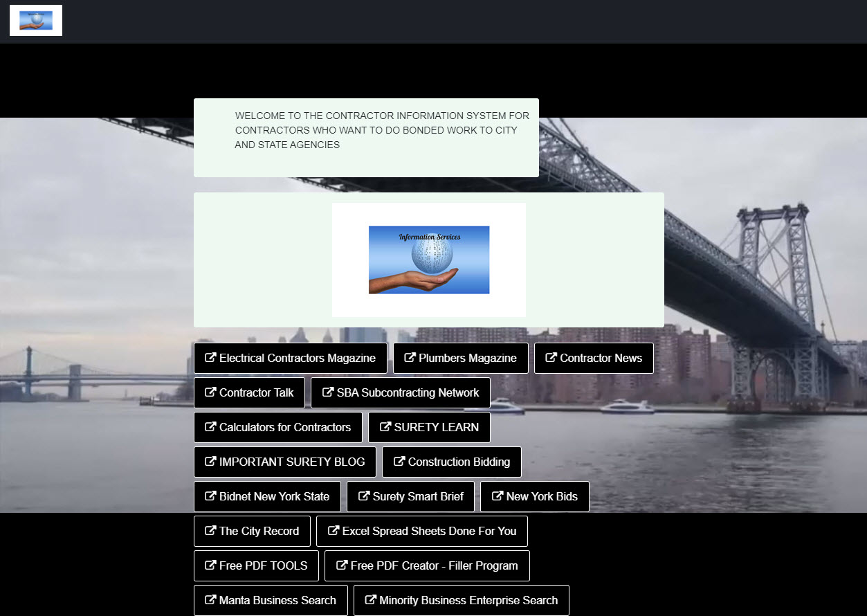Click external-link icon next to Contractor Talk
The width and height of the screenshot is (867, 616).
click(211, 392)
